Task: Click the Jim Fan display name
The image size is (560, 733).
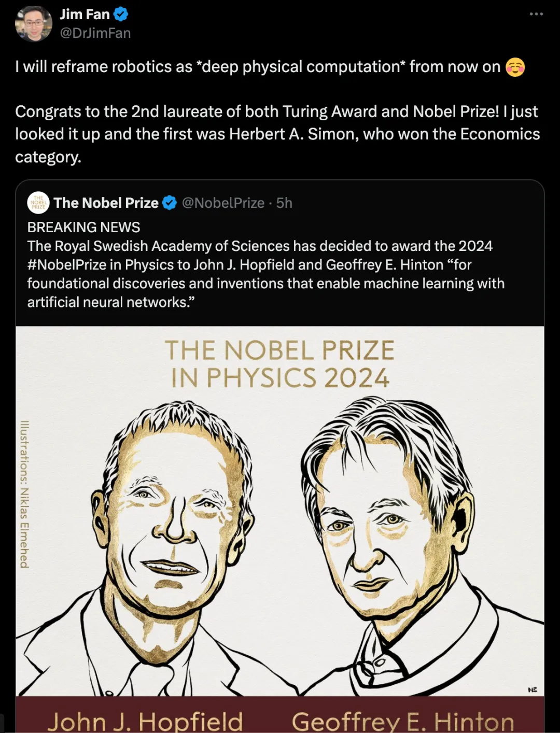Action: click(x=85, y=15)
